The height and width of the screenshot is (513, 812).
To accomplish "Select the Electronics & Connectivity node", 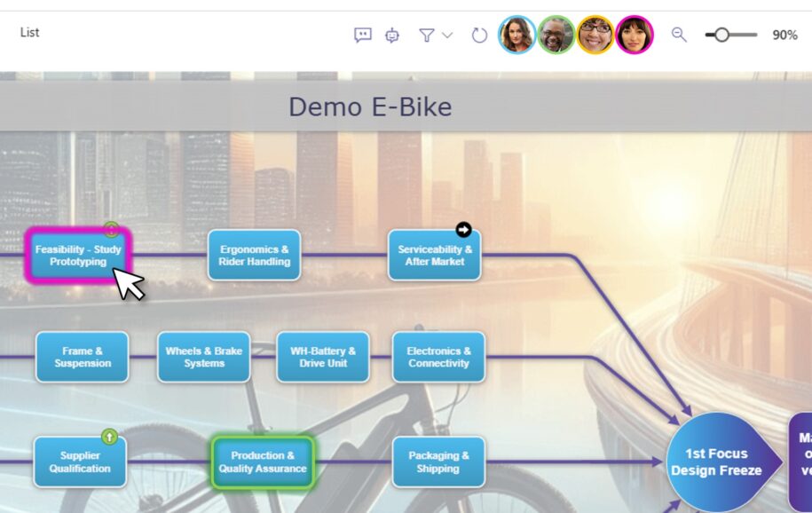I will point(438,358).
